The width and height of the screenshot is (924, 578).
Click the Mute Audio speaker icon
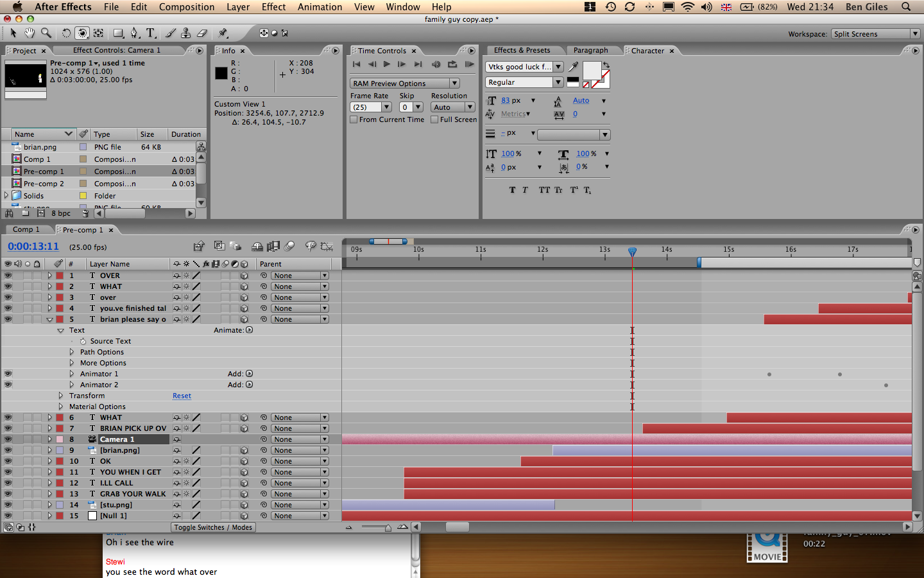436,64
